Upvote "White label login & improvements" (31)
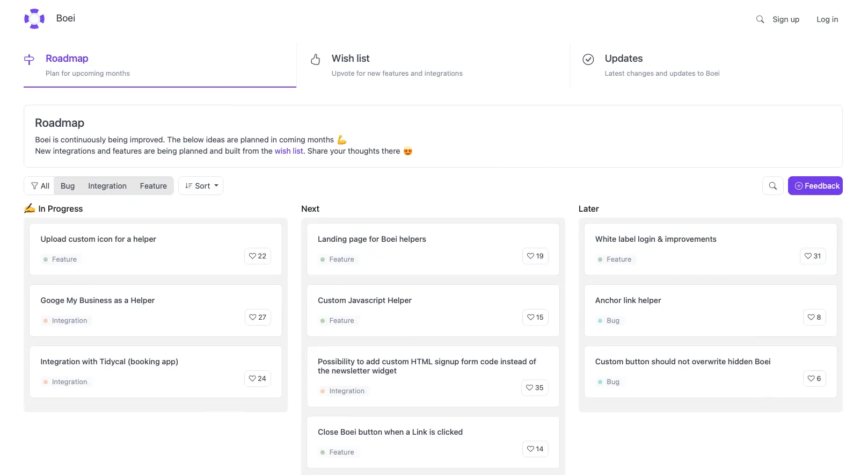The image size is (868, 475). point(813,256)
